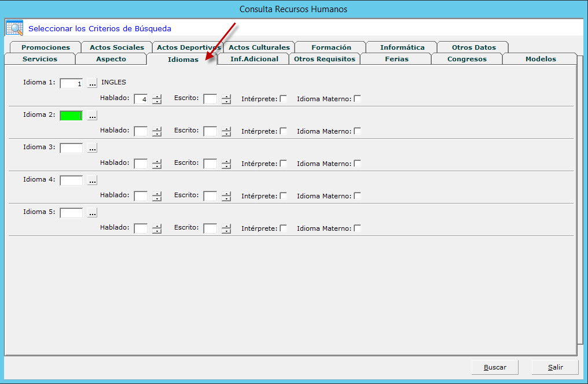Switch to the Actos Sociales tab
Viewport: 588px width, 384px height.
point(117,47)
